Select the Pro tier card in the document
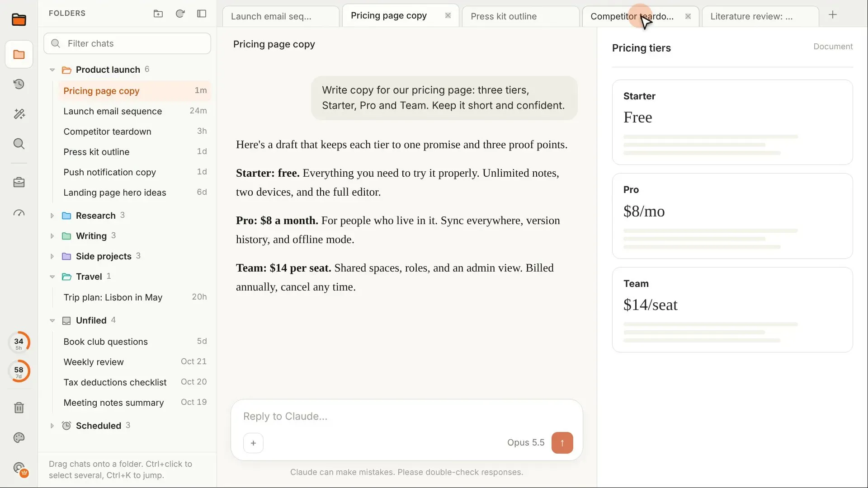This screenshot has height=488, width=868. click(x=732, y=216)
